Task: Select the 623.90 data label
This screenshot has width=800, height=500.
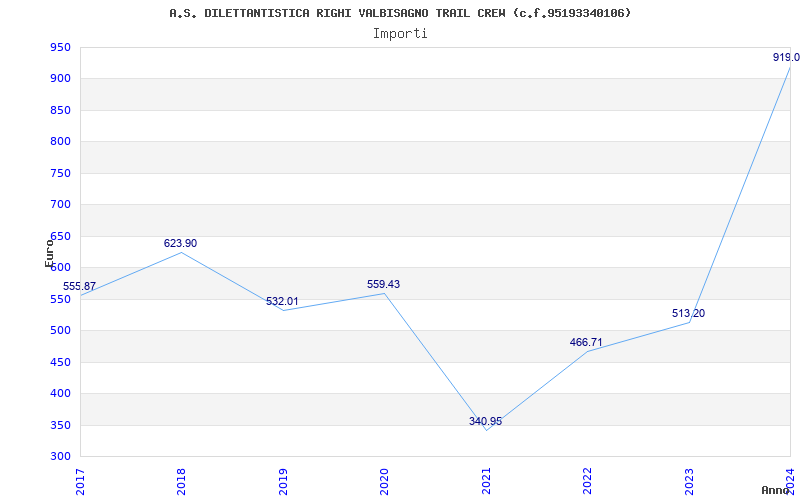Action: click(x=180, y=243)
